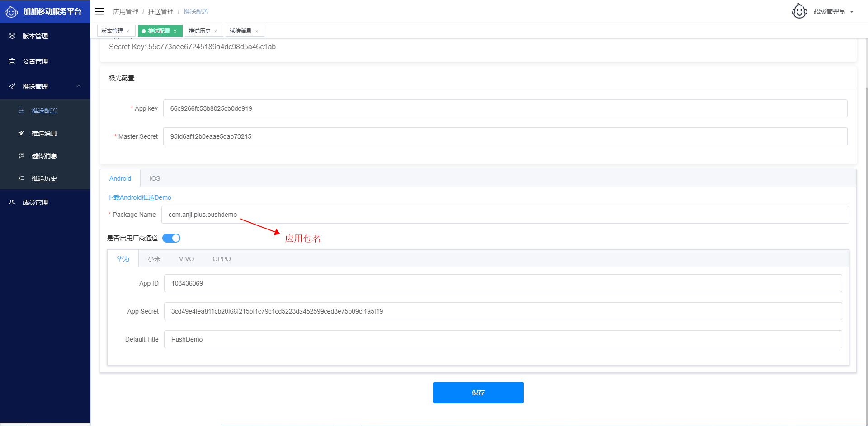Click the 成员管理 user icon
The height and width of the screenshot is (426, 868).
click(12, 202)
